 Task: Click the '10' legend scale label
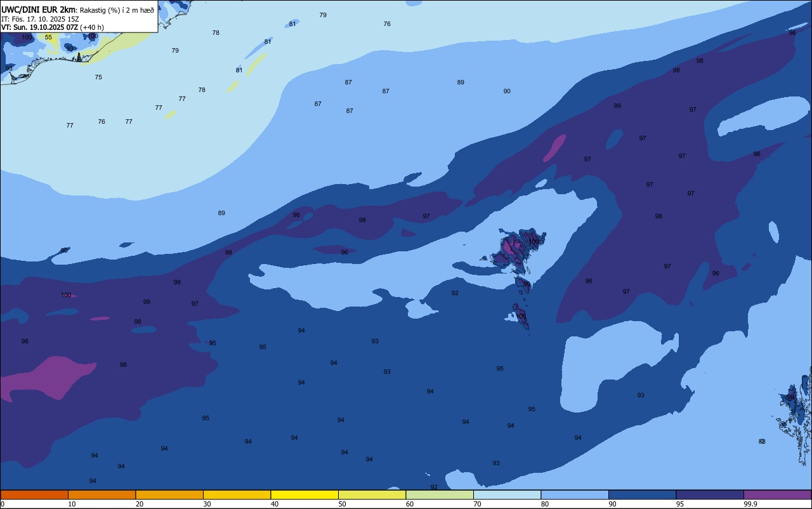click(72, 504)
